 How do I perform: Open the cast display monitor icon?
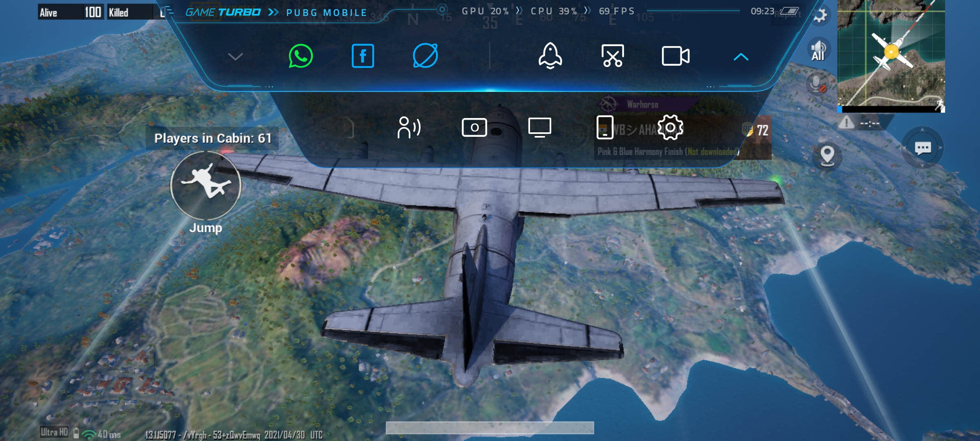tap(539, 127)
